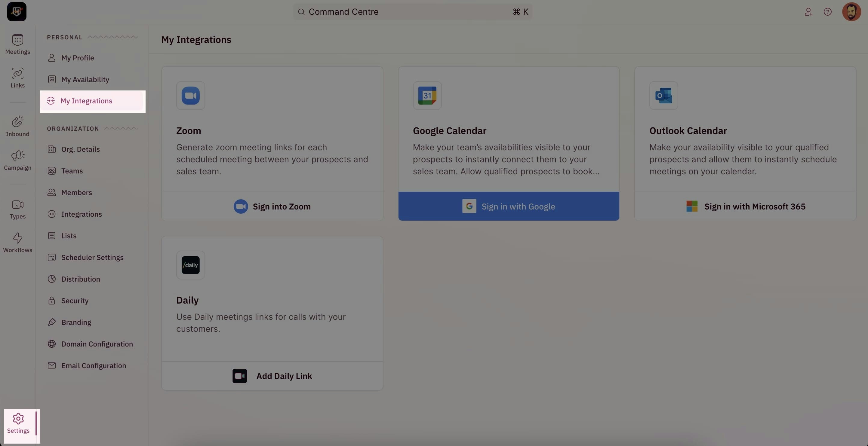Click Sign in with Microsoft 365
This screenshot has width=868, height=446.
[x=745, y=206]
